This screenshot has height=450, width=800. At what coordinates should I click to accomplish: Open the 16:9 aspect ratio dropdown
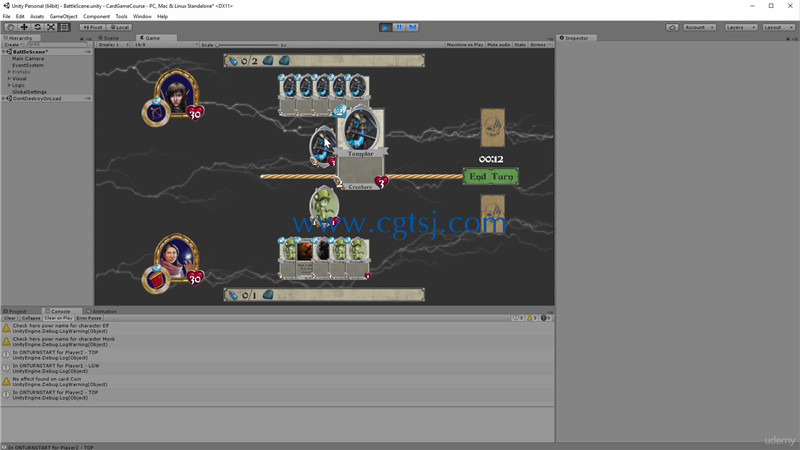[166, 45]
